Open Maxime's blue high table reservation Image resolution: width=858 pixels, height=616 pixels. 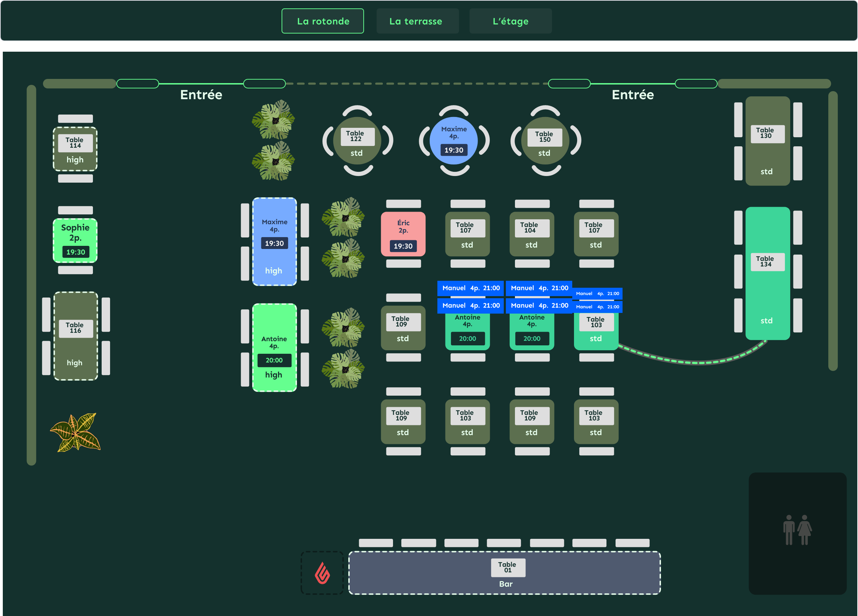coord(274,241)
